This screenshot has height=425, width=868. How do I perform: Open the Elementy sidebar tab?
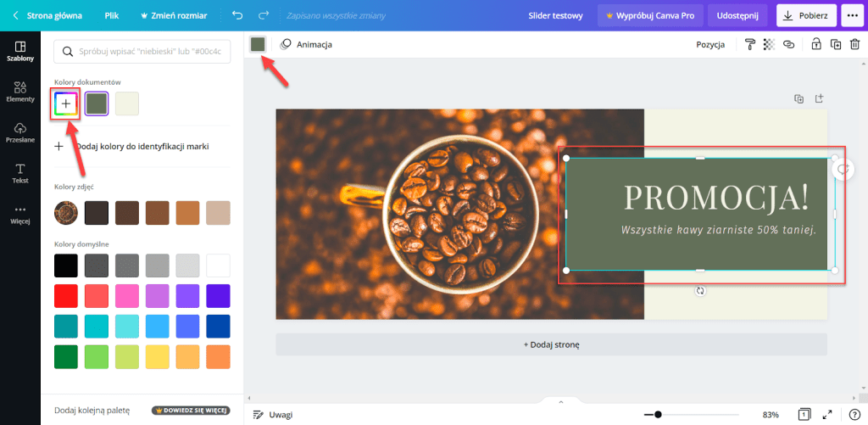[x=20, y=91]
